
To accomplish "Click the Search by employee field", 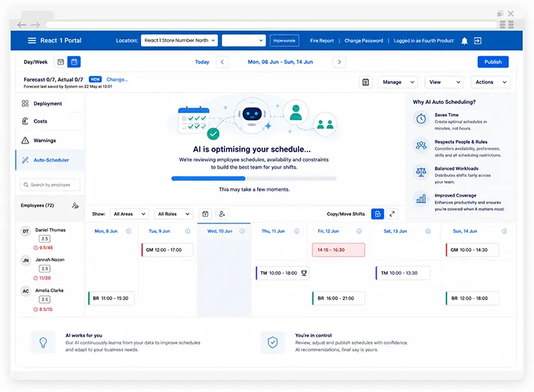I will [50, 185].
